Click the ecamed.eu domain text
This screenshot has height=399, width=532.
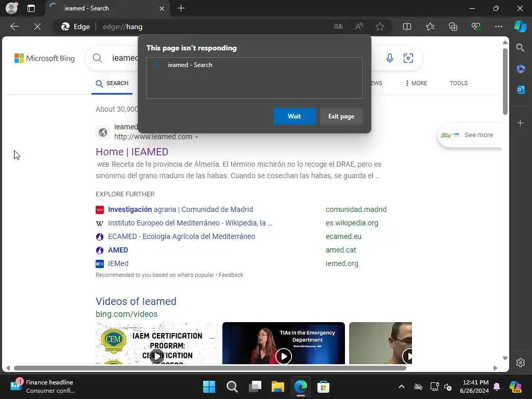(343, 236)
